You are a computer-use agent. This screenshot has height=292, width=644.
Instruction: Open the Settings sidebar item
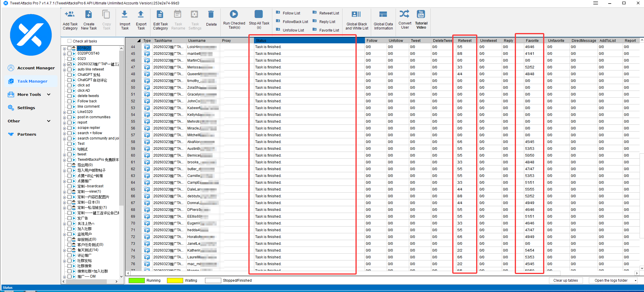tap(26, 108)
